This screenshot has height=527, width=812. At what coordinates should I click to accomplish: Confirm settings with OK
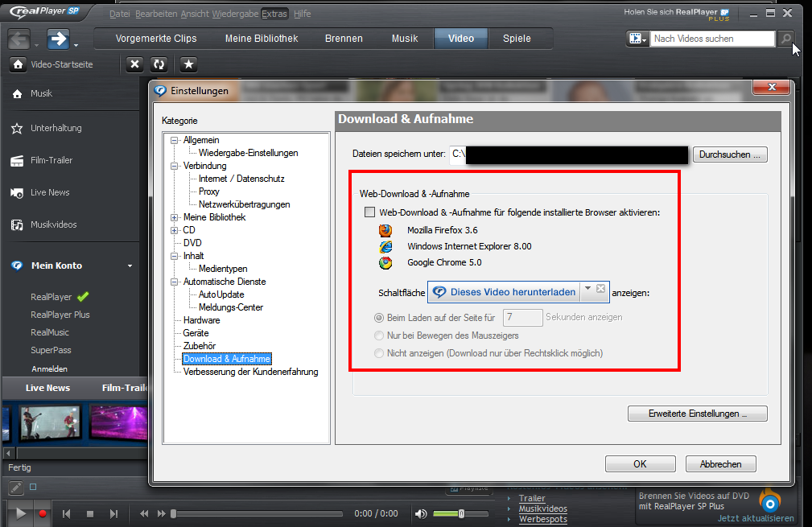(x=640, y=464)
